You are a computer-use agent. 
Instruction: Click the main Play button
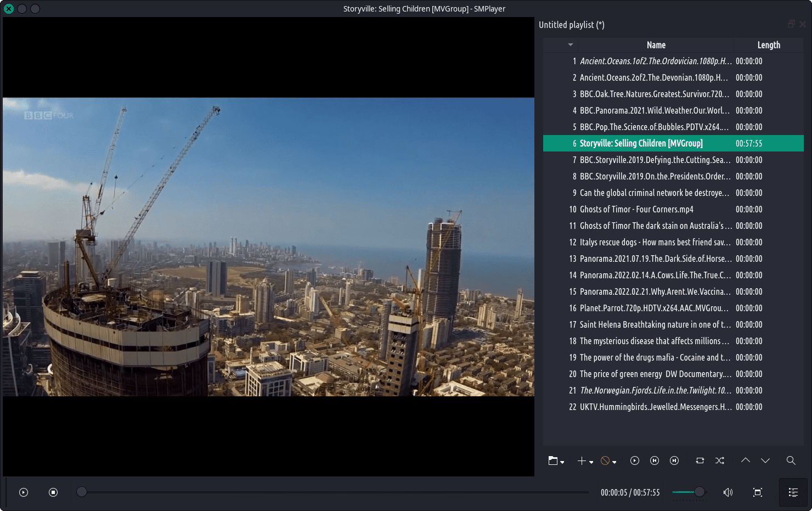coord(24,492)
